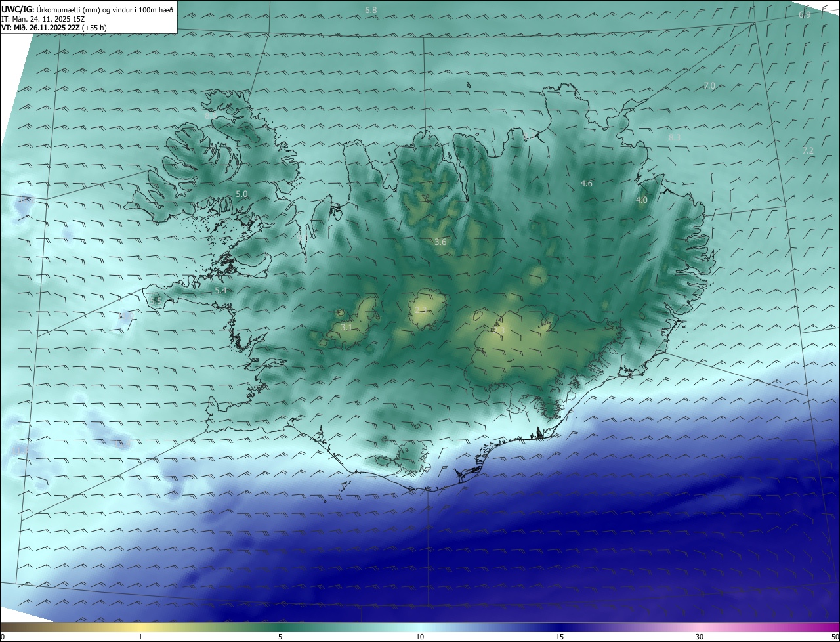Click the 50 tick on the color scale
This screenshot has width=840, height=642.
835,637
